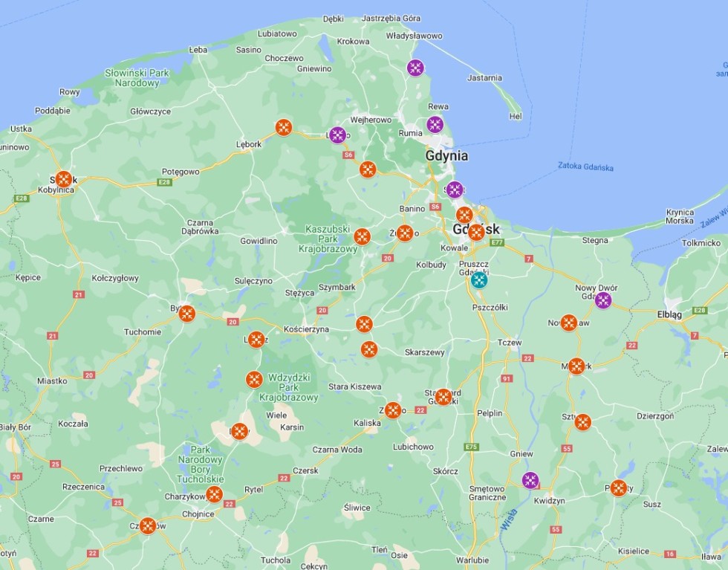Click the Elbląg city label
The image size is (728, 570).
[x=669, y=314]
